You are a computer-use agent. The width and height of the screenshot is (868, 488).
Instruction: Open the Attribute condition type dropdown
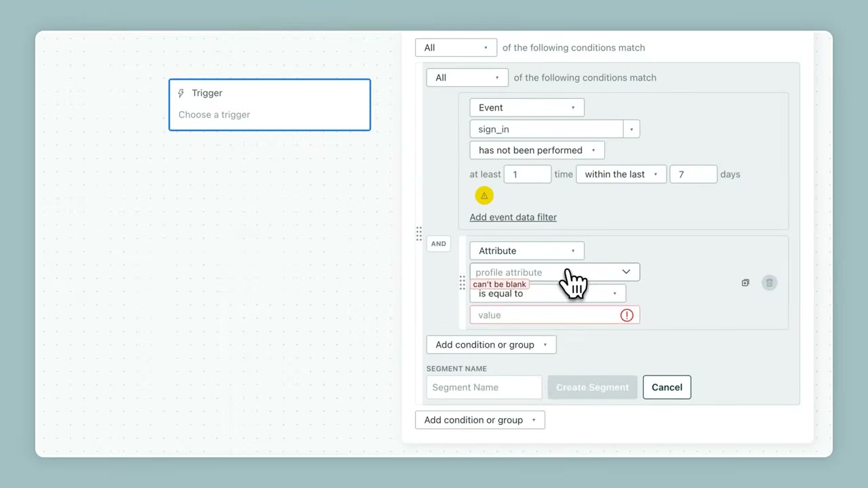click(x=527, y=251)
